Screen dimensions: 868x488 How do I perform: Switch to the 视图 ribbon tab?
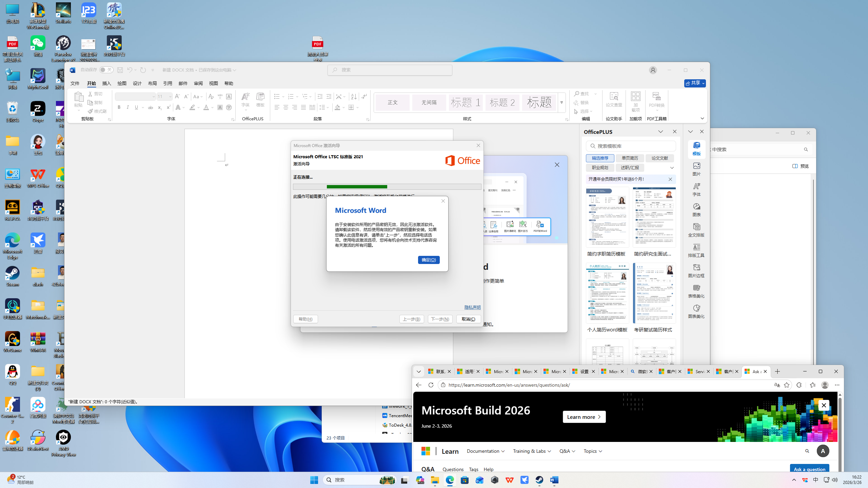tap(214, 83)
